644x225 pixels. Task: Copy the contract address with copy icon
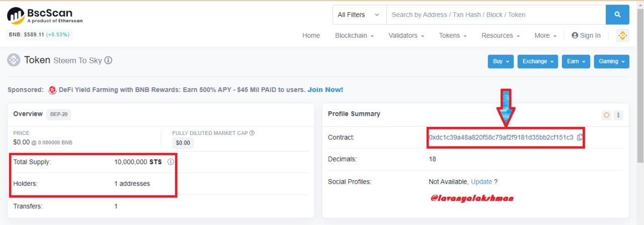(580, 137)
